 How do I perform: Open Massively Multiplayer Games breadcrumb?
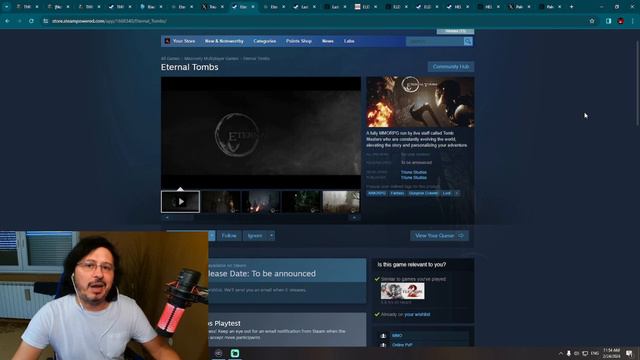[x=211, y=58]
